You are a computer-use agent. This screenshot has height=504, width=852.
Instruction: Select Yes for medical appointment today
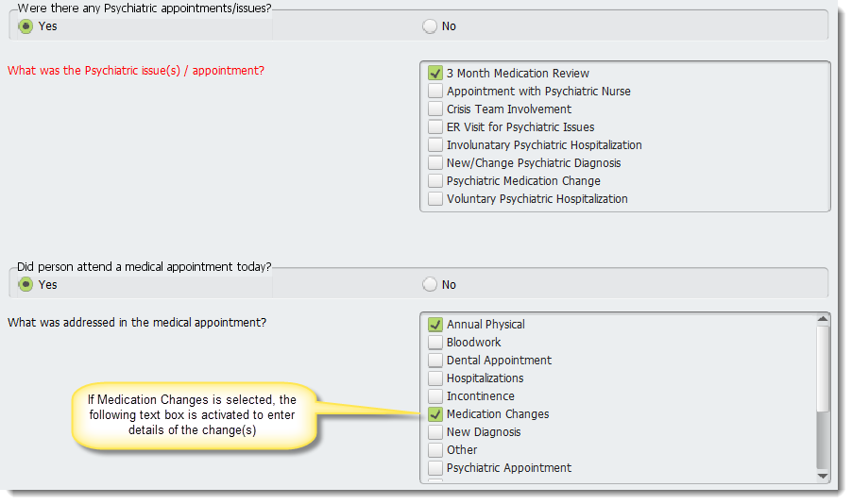[x=26, y=285]
